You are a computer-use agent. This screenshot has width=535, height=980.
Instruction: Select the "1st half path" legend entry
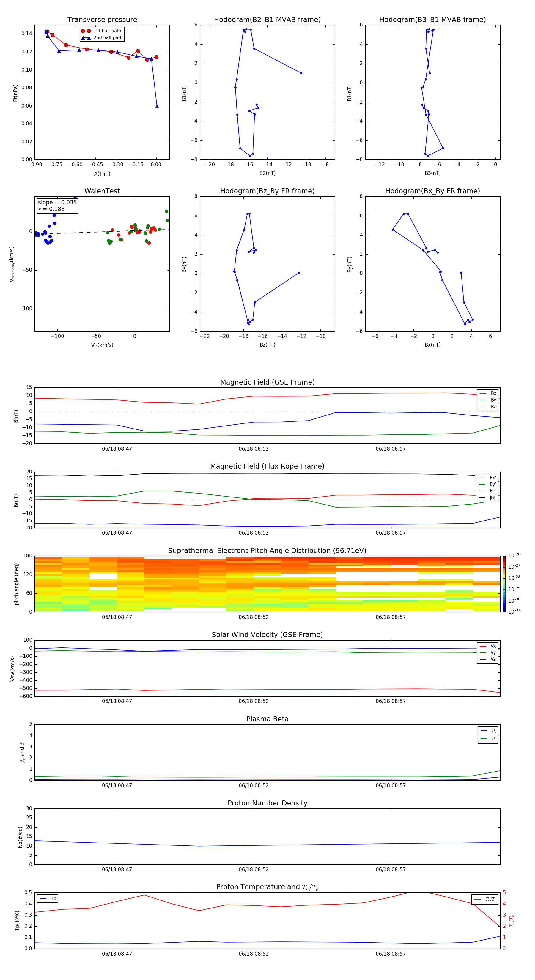pyautogui.click(x=101, y=31)
